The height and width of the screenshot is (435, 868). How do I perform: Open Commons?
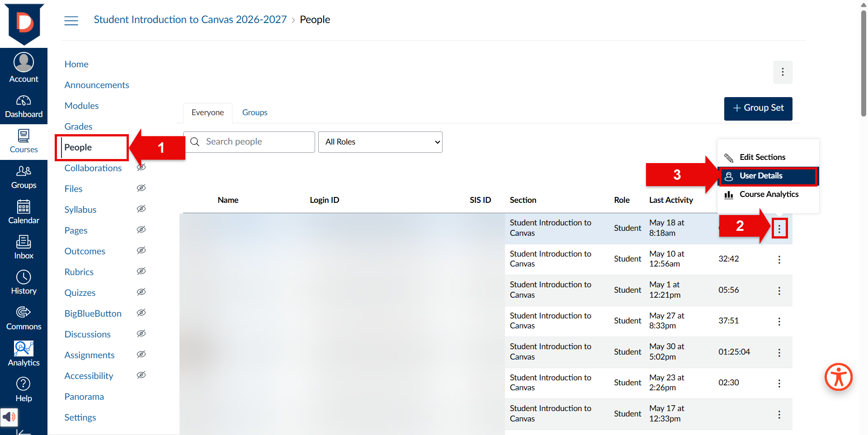24,318
